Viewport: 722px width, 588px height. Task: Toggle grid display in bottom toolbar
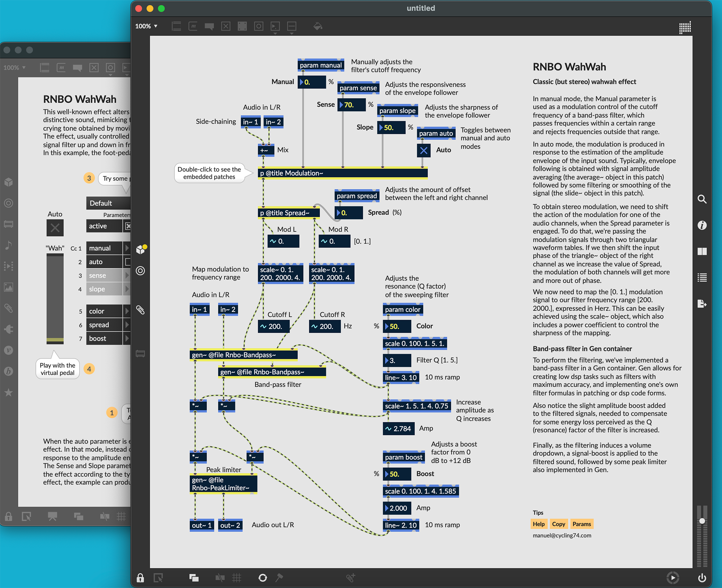click(237, 578)
